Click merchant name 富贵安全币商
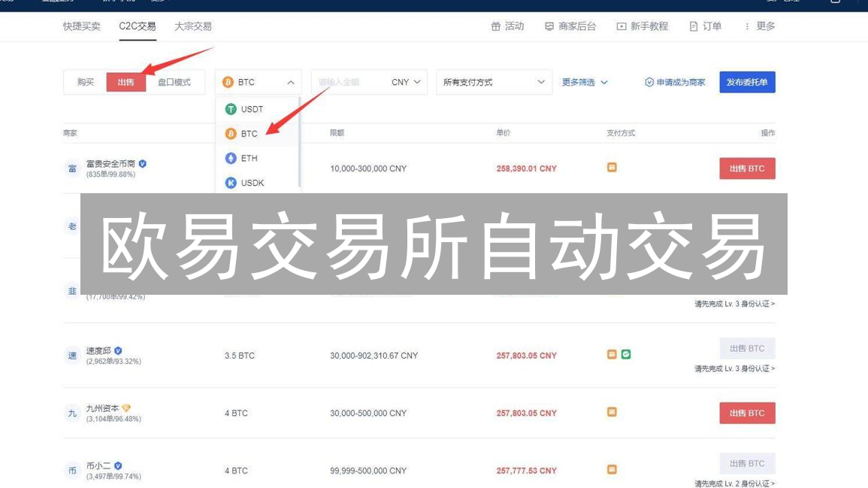This screenshot has height=488, width=868. 110,163
